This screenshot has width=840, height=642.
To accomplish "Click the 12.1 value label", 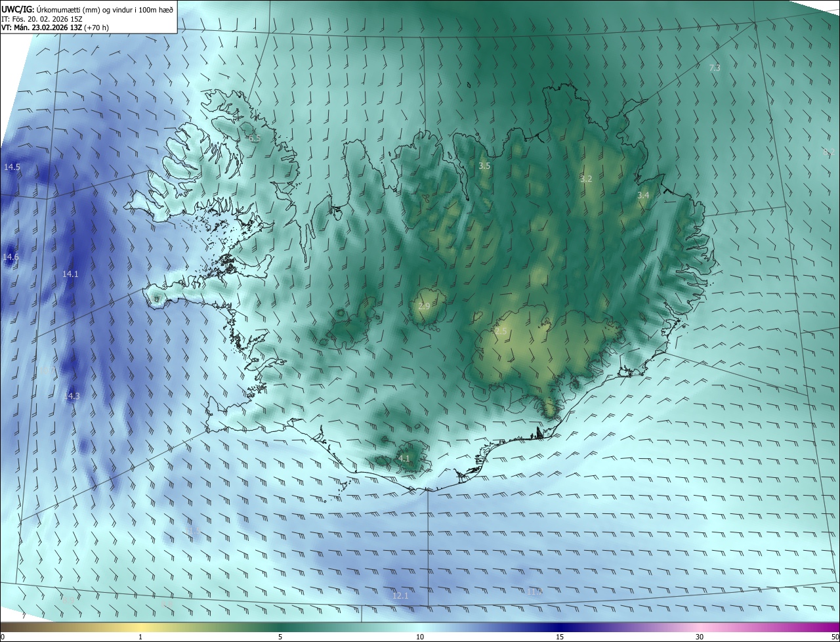I will click(400, 596).
